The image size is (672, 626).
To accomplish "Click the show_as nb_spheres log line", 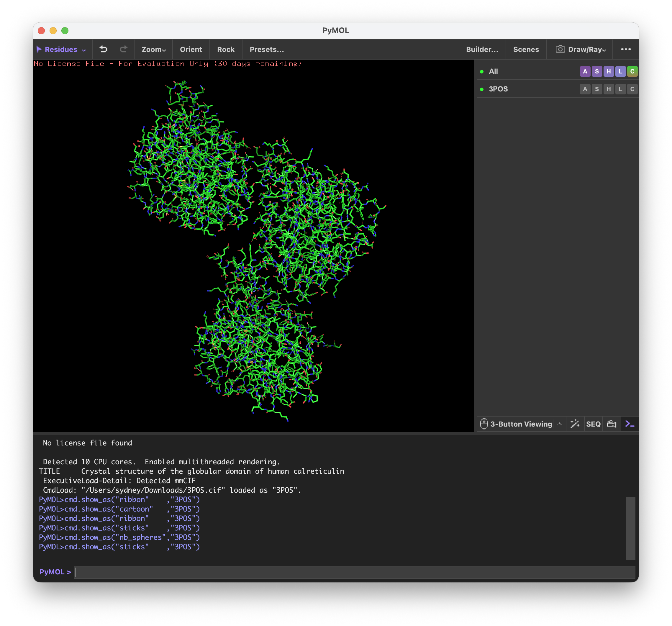I will [x=119, y=537].
